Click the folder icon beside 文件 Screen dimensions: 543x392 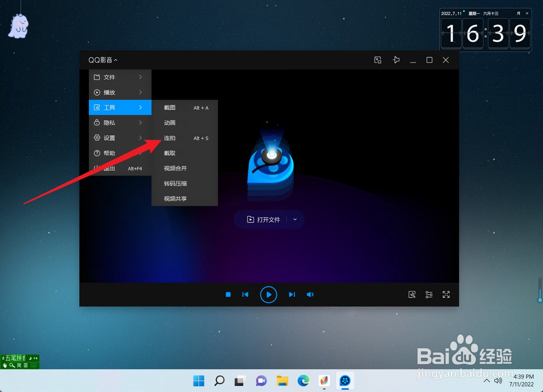click(97, 77)
